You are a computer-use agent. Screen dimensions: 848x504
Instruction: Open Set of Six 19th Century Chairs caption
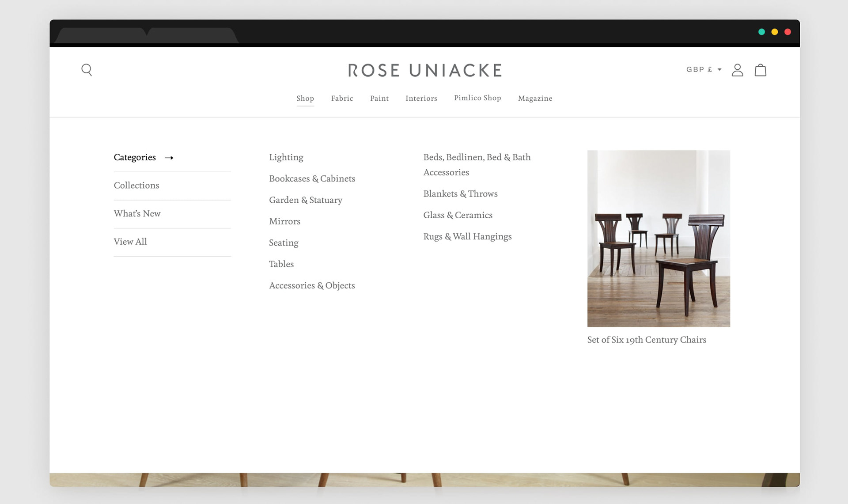click(647, 340)
